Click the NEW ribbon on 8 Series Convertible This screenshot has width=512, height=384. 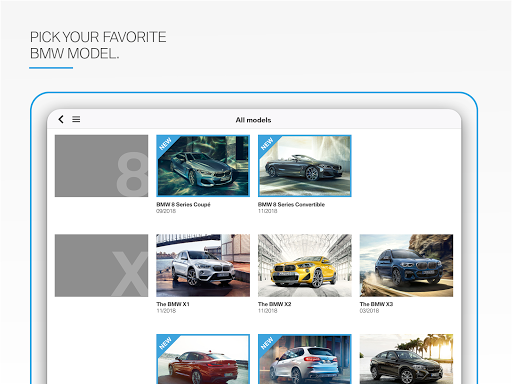[266, 143]
